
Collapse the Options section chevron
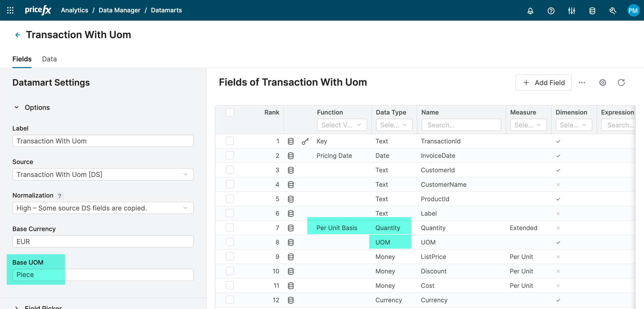point(17,107)
